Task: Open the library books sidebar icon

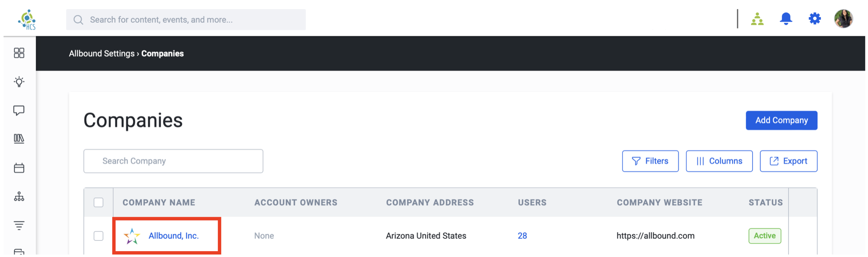Action: tap(19, 139)
